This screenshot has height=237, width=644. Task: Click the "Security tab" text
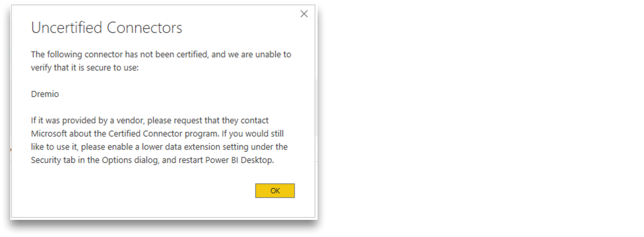(x=53, y=160)
